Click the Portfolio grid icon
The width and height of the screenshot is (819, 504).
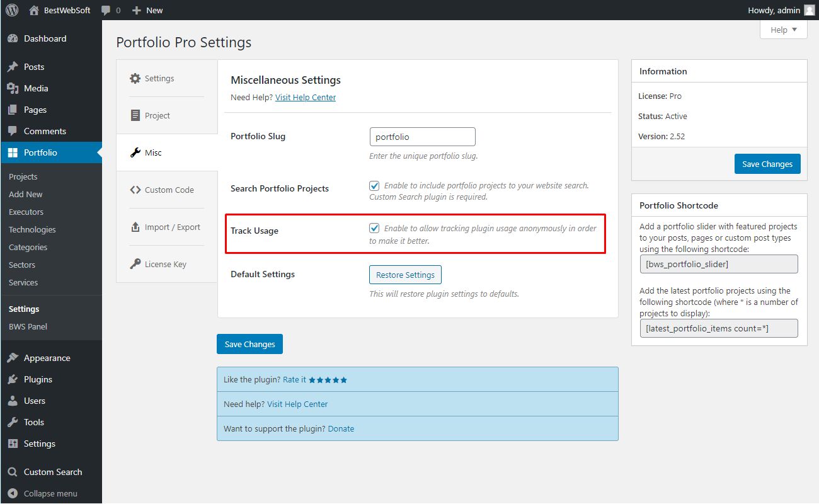click(13, 152)
